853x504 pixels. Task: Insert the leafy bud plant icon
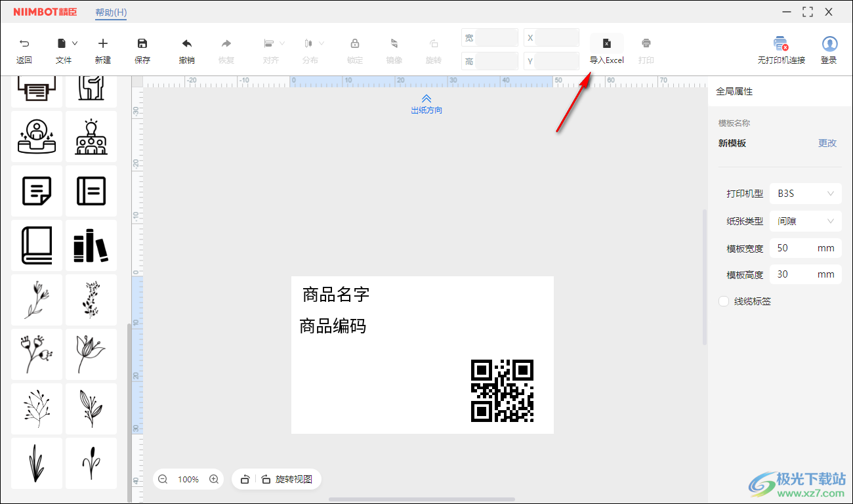[x=91, y=409]
